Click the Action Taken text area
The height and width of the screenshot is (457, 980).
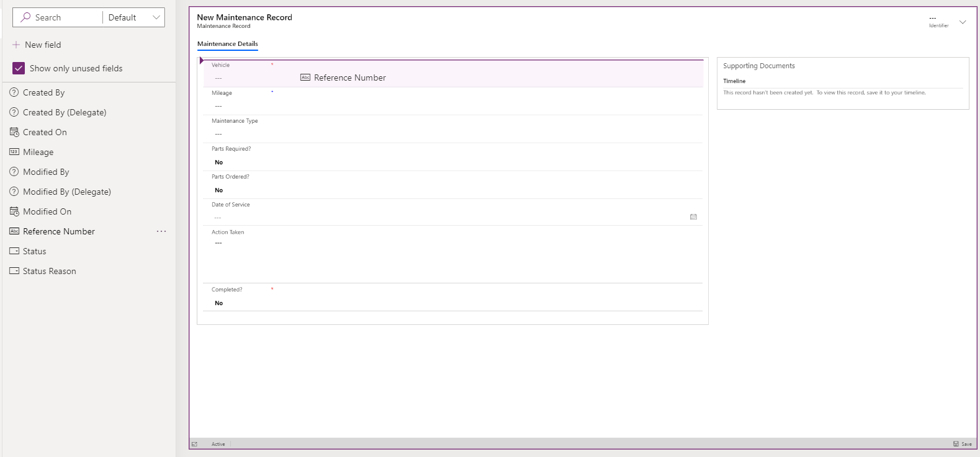point(453,257)
